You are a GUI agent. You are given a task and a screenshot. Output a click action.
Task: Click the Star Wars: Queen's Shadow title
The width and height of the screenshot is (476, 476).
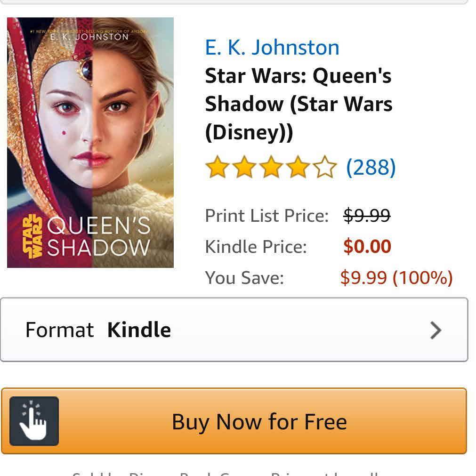[299, 104]
